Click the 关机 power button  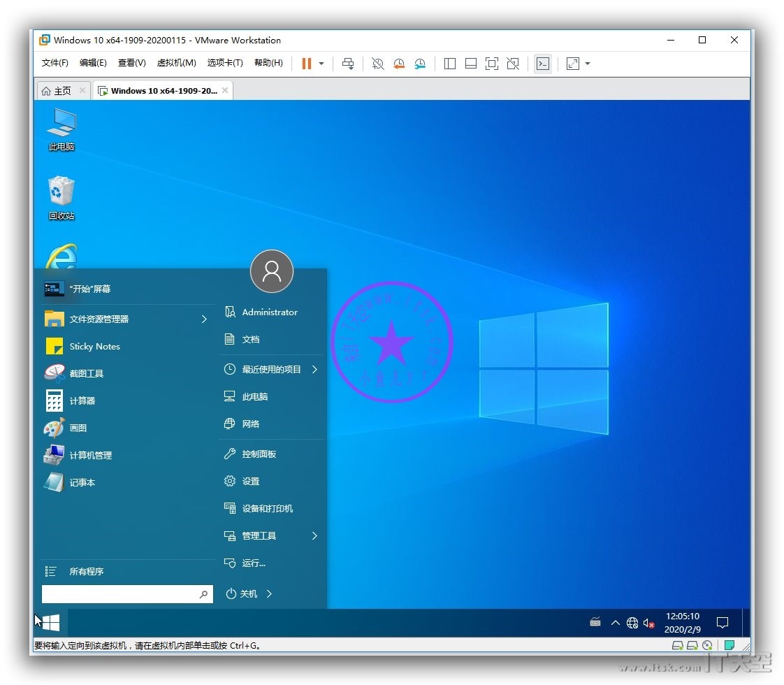[241, 593]
